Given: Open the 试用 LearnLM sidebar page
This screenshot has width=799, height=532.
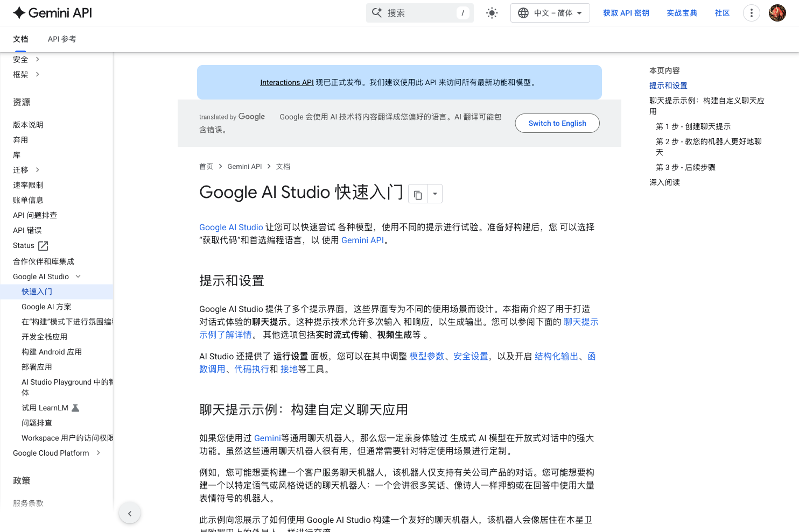Looking at the screenshot, I should click(51, 408).
